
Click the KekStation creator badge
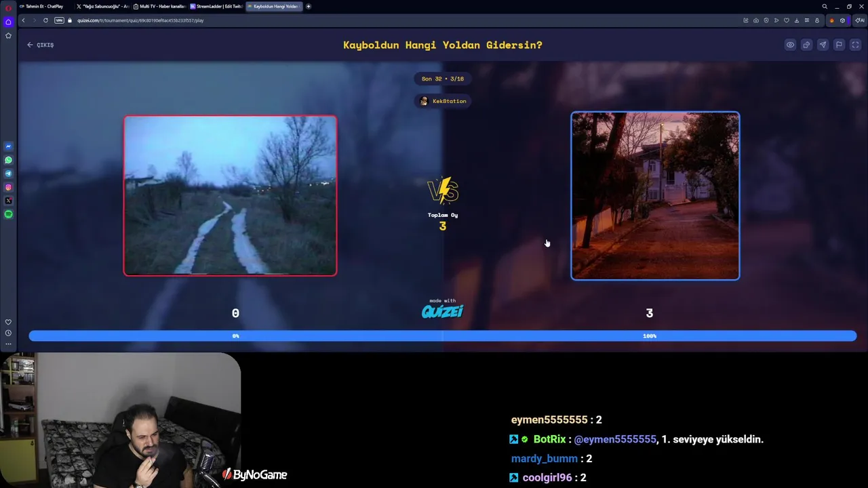coord(443,101)
